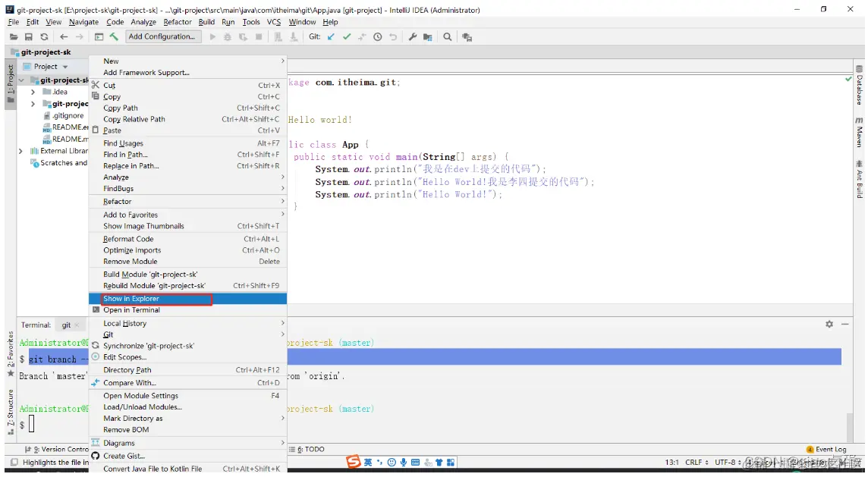The image size is (868, 477).
Task: Click the CRLF line separator status
Action: coord(697,462)
